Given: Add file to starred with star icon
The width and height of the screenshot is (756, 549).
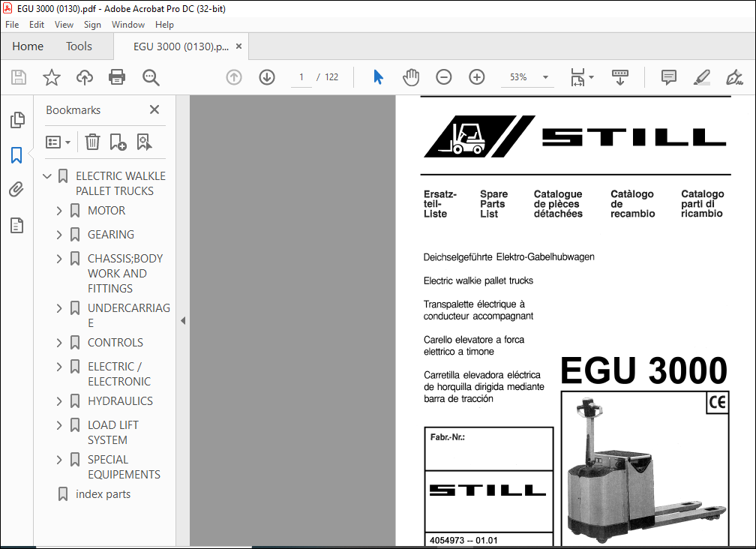Looking at the screenshot, I should click(x=52, y=77).
